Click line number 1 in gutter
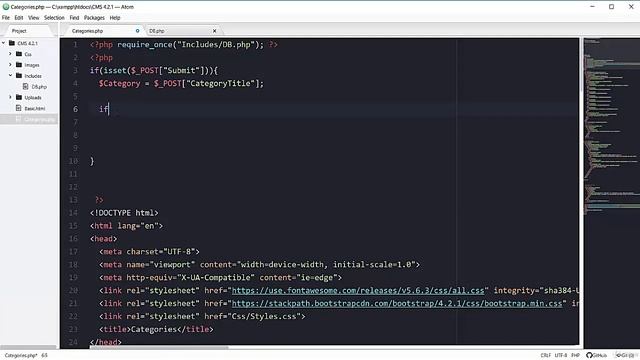This screenshot has height=360, width=640. (75, 44)
